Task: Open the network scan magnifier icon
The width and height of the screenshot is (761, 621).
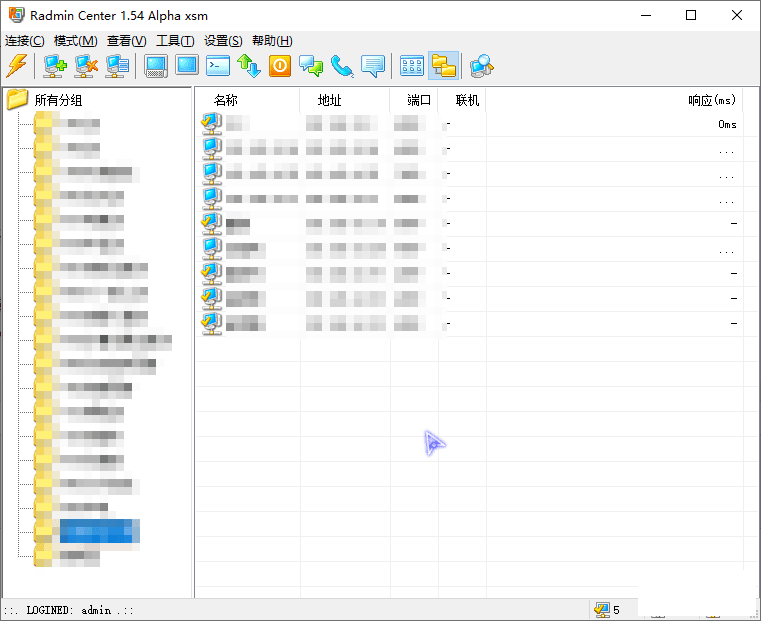Action: [x=481, y=65]
